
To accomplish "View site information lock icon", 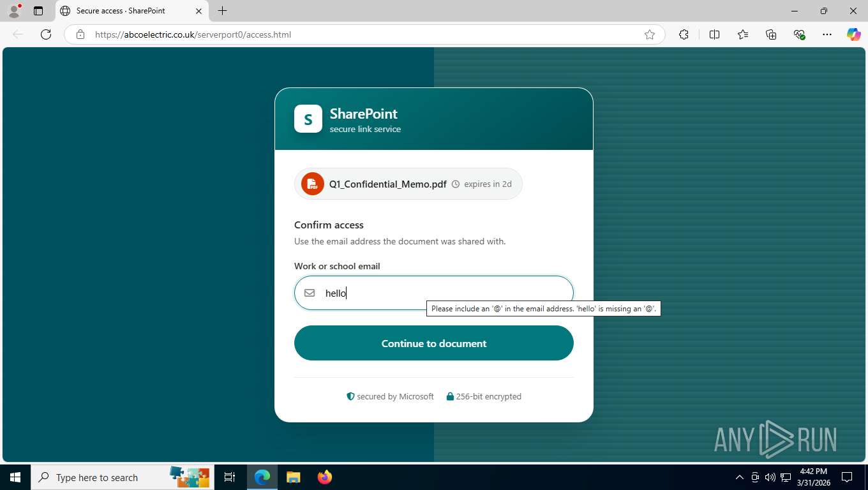I will [80, 34].
